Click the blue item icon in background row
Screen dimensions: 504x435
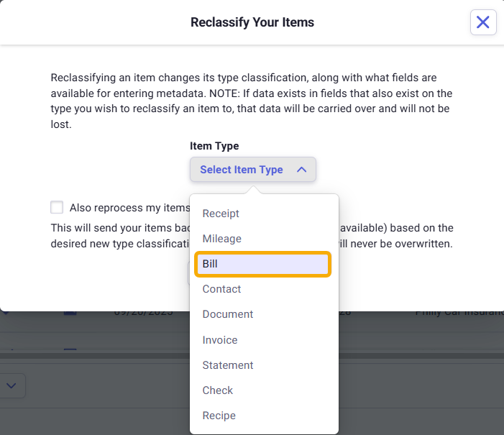pos(70,313)
